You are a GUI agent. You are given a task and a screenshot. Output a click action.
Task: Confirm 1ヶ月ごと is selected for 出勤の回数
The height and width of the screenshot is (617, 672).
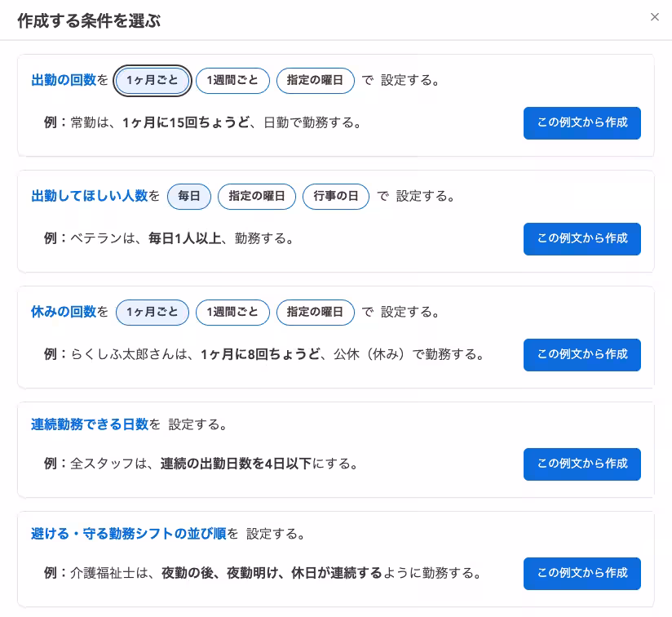[153, 81]
